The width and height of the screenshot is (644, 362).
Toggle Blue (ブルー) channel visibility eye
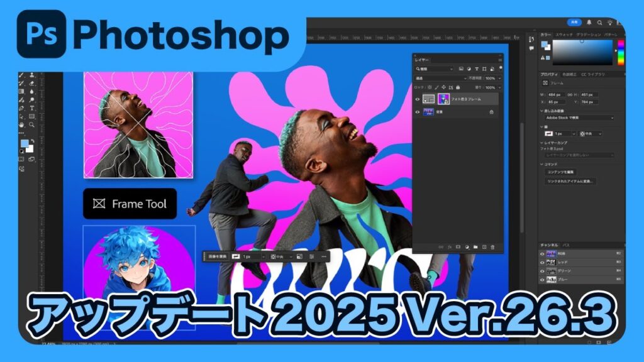(x=542, y=280)
